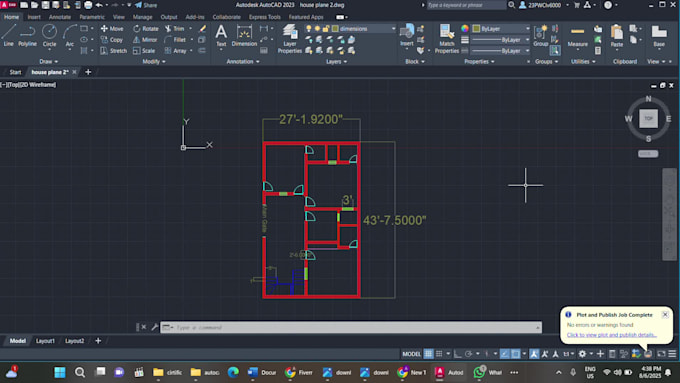Expand the Annotation panel

point(243,62)
